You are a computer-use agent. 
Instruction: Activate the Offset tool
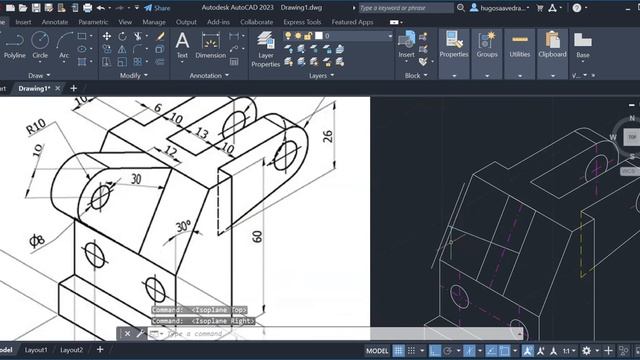click(x=160, y=62)
